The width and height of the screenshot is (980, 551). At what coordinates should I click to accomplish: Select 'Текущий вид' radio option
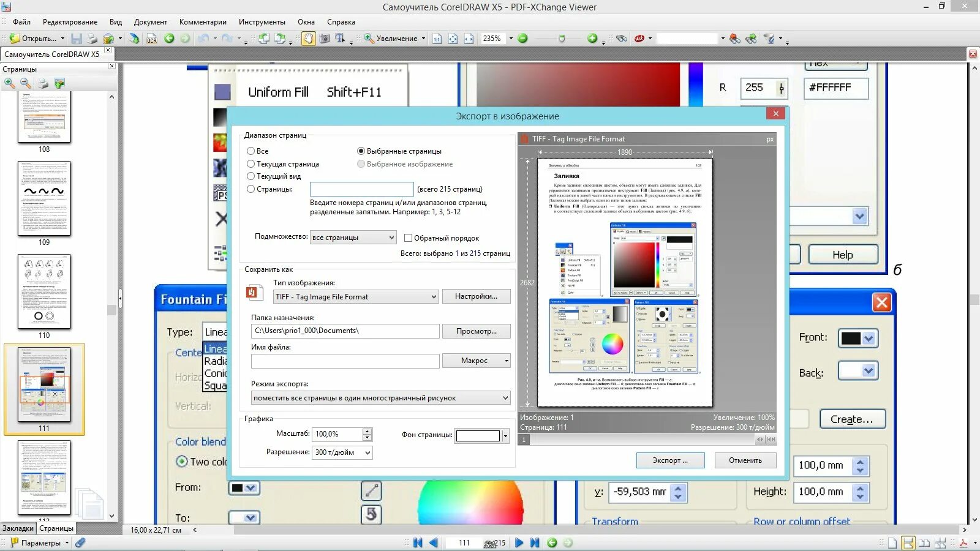coord(251,176)
